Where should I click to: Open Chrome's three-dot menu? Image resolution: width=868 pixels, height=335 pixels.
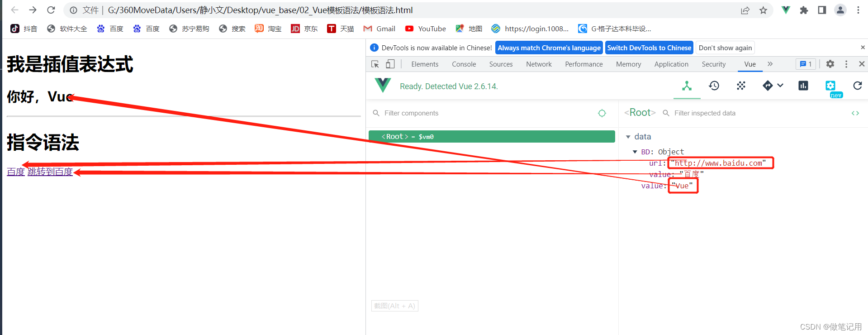(858, 10)
